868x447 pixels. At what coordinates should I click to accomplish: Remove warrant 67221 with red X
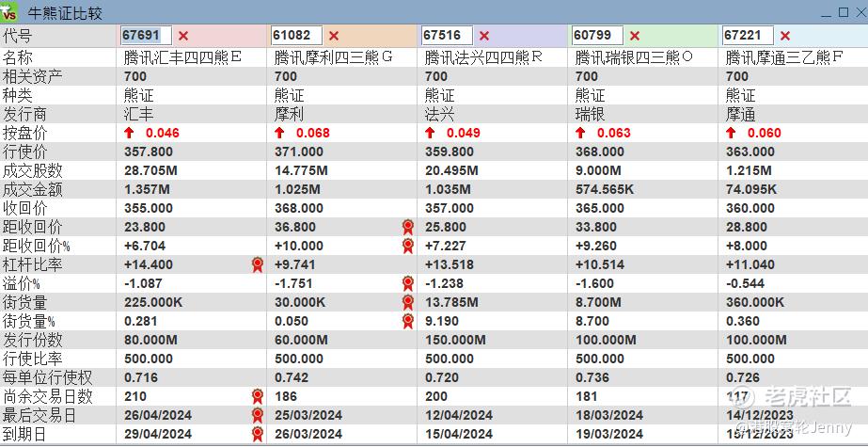[x=785, y=36]
